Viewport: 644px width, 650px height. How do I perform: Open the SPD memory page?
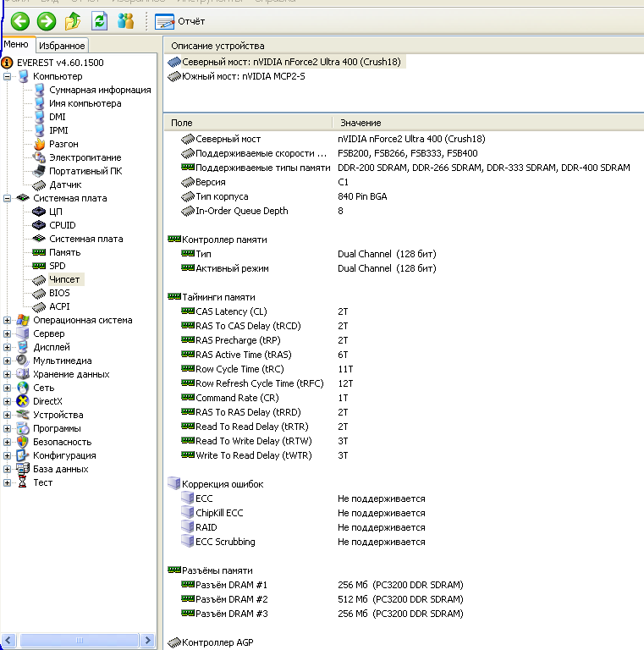tap(57, 266)
